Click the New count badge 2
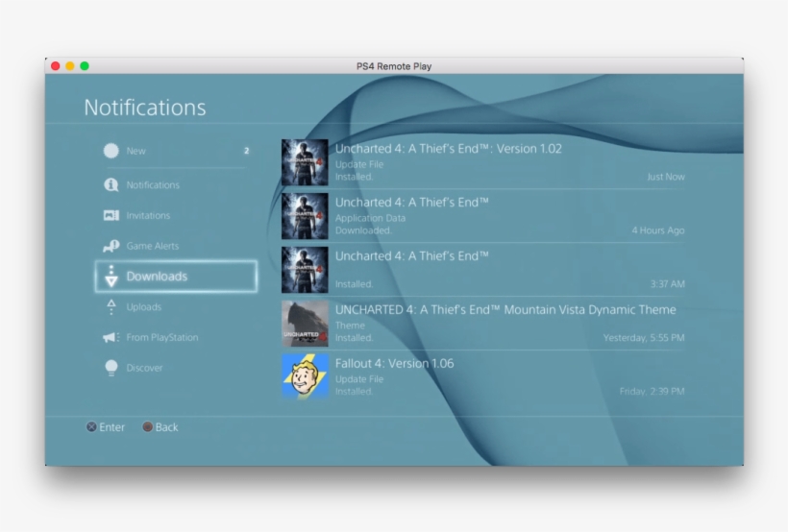This screenshot has width=788, height=532. pyautogui.click(x=246, y=151)
